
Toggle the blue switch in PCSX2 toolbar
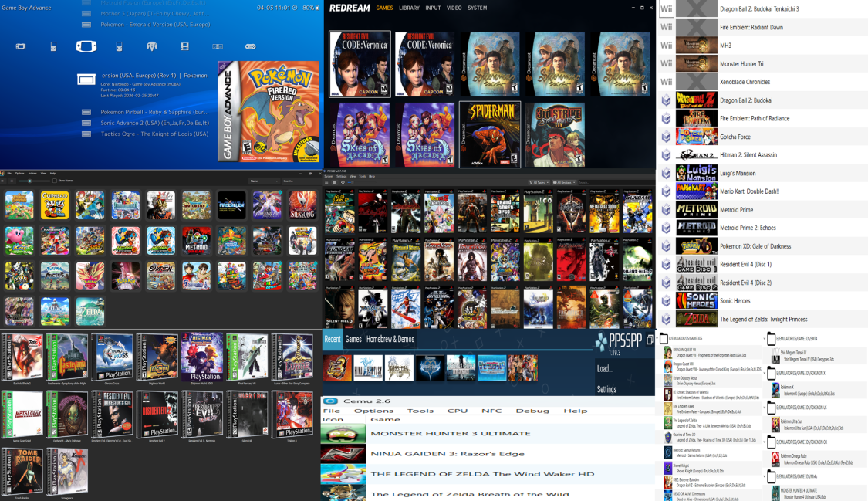(x=351, y=182)
